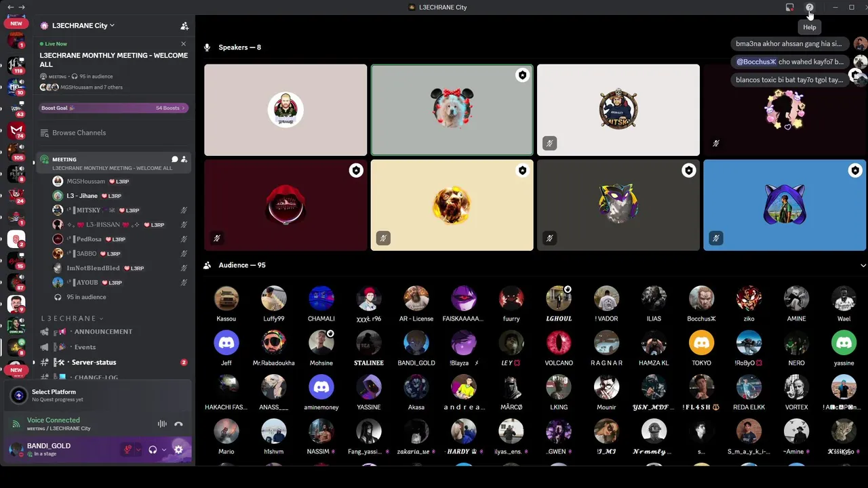Go forward with the right arrow

22,7
